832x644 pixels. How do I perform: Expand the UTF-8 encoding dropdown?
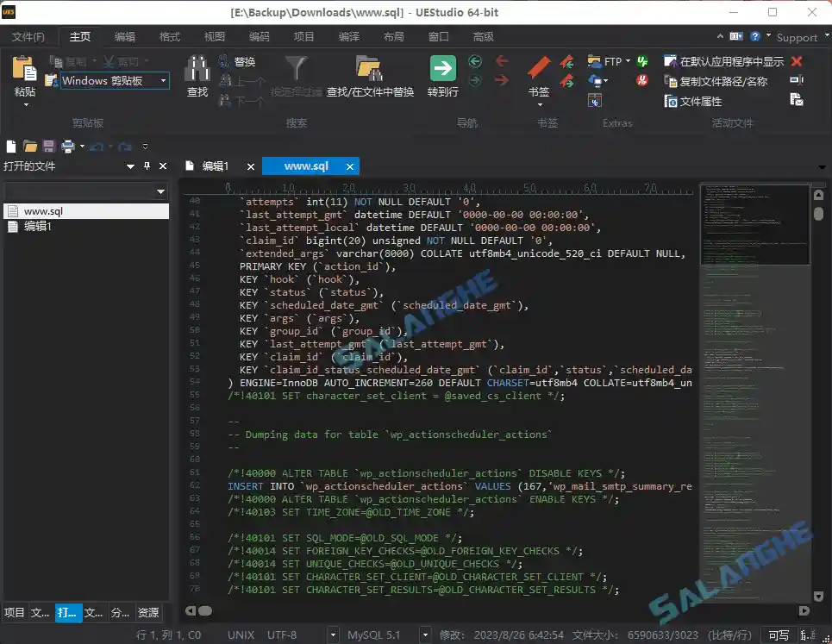(x=333, y=635)
